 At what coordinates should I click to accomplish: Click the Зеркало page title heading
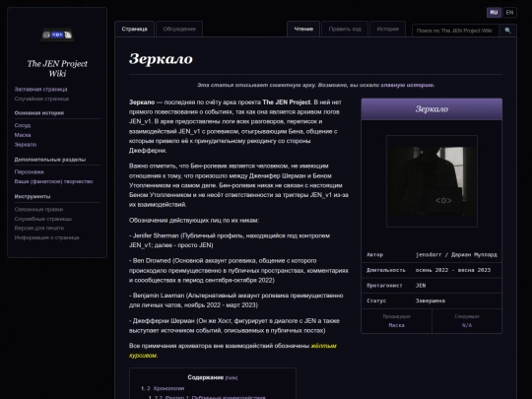[x=161, y=59]
